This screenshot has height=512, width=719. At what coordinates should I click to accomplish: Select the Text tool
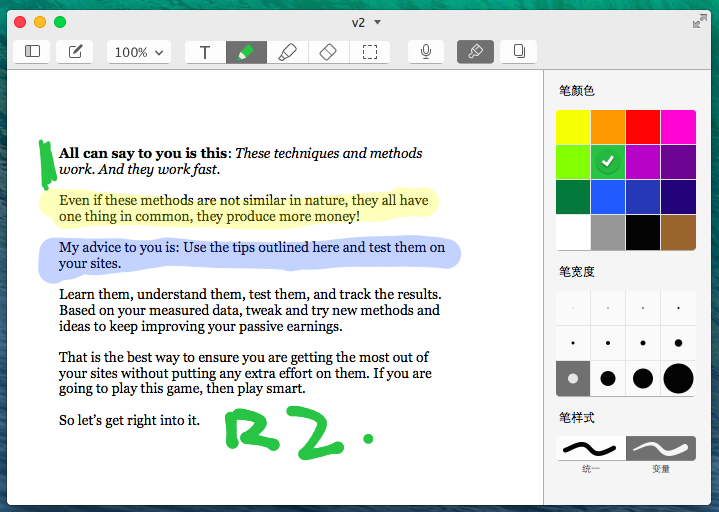click(x=205, y=52)
